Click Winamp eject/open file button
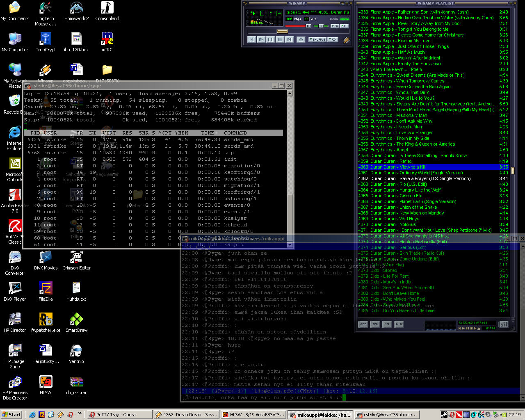The image size is (525, 420). (x=301, y=40)
